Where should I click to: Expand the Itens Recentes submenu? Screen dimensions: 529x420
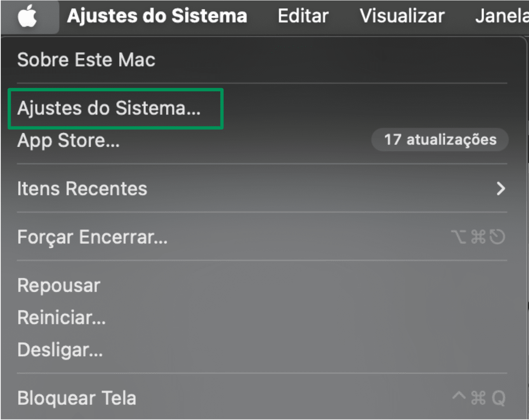point(82,188)
